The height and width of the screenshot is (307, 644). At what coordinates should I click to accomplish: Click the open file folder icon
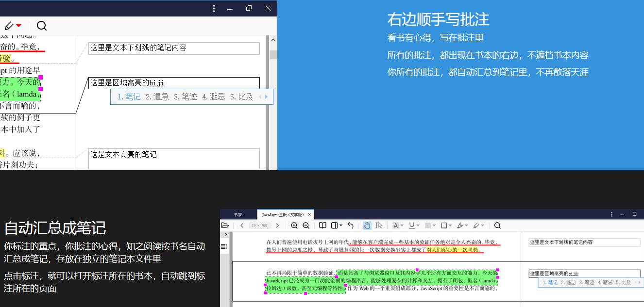[224, 226]
